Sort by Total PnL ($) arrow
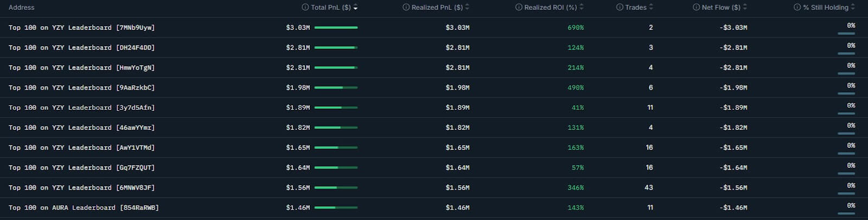This screenshot has width=868, height=220. [355, 8]
